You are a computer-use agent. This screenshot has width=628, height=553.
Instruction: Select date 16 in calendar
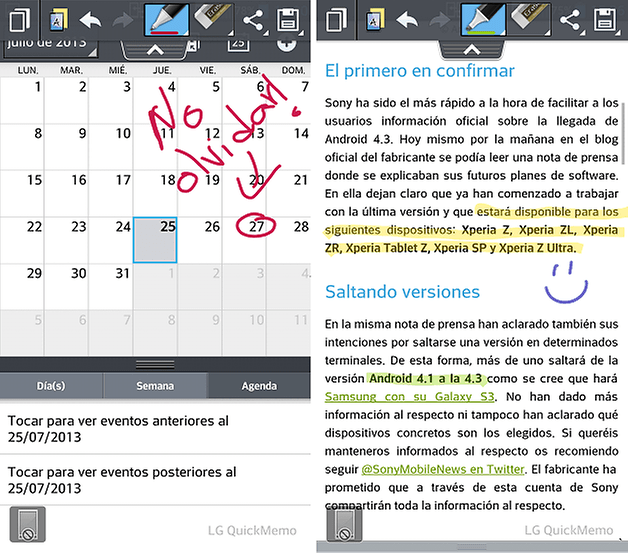click(66, 194)
